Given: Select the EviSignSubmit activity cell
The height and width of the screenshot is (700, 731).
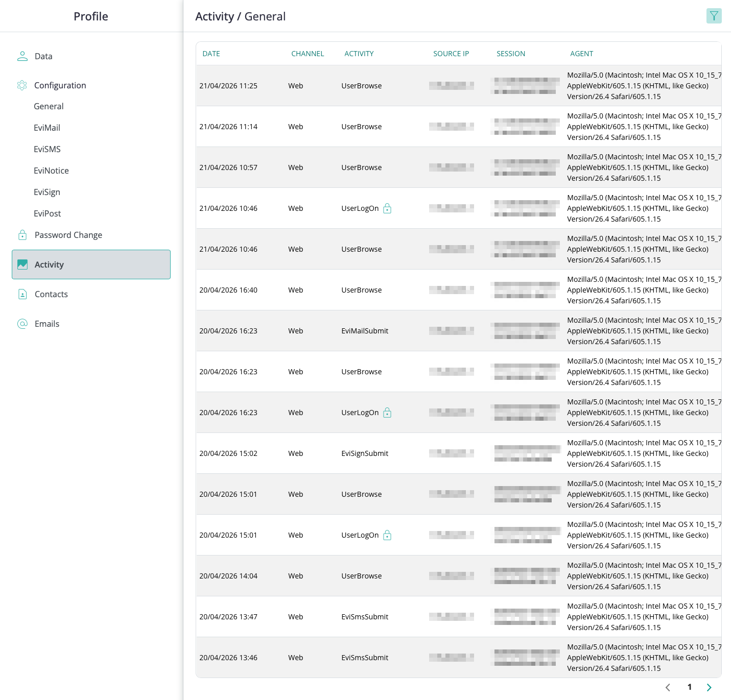Looking at the screenshot, I should pos(365,453).
